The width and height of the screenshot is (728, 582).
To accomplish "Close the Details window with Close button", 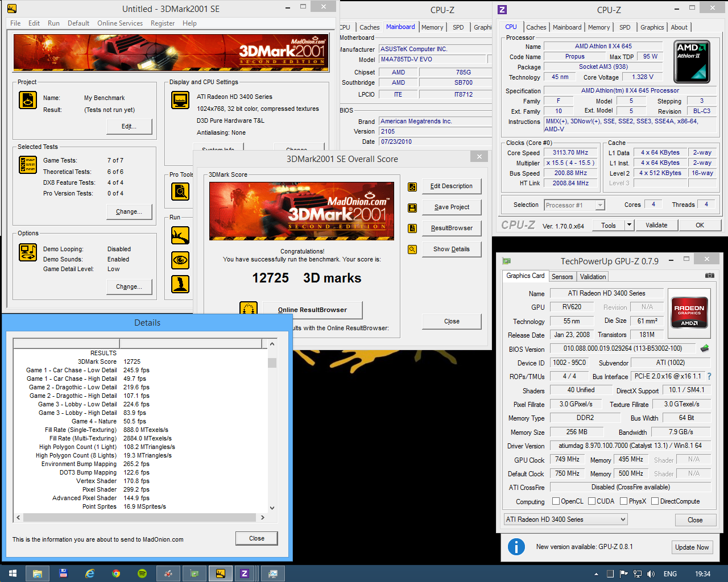I will coord(257,538).
